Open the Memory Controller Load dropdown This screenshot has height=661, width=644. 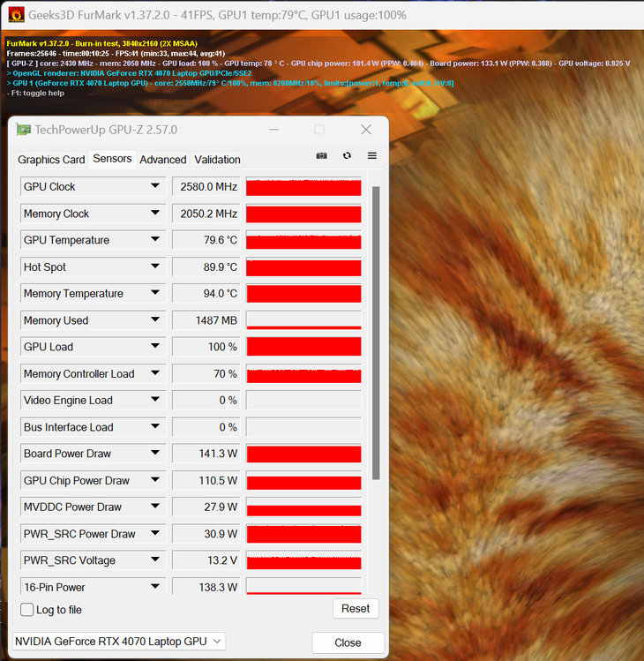(x=155, y=373)
